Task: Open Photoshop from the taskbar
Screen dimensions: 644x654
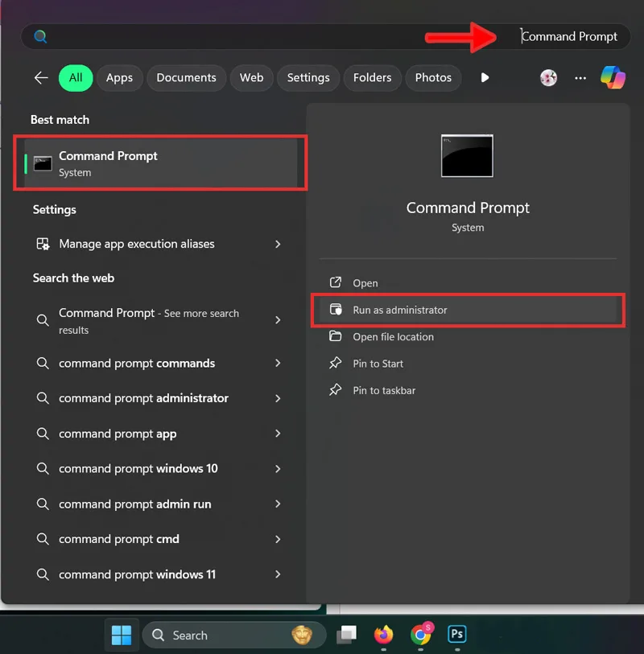Action: [x=457, y=634]
